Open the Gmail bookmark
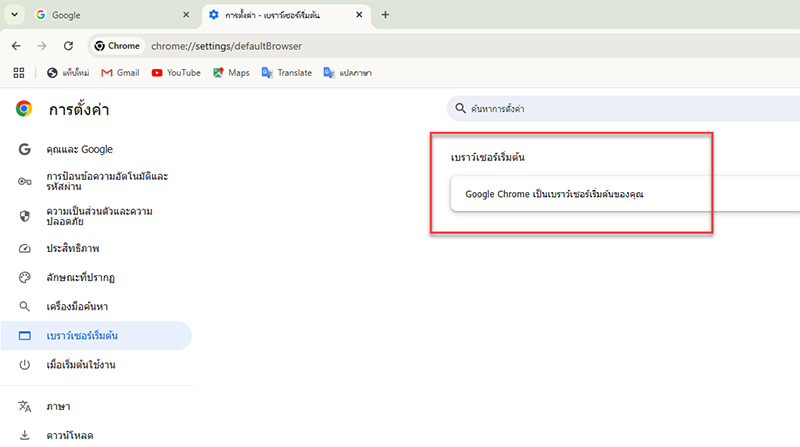This screenshot has width=800, height=447. [120, 73]
